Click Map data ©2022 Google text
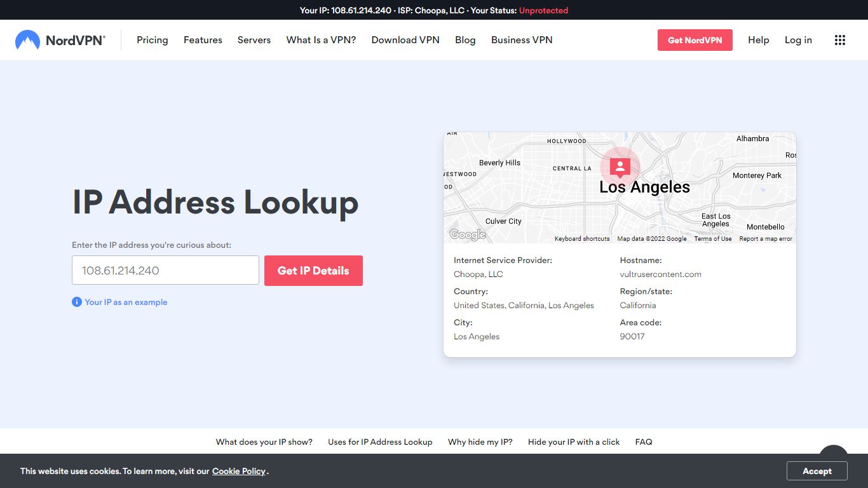This screenshot has width=868, height=488. click(652, 239)
